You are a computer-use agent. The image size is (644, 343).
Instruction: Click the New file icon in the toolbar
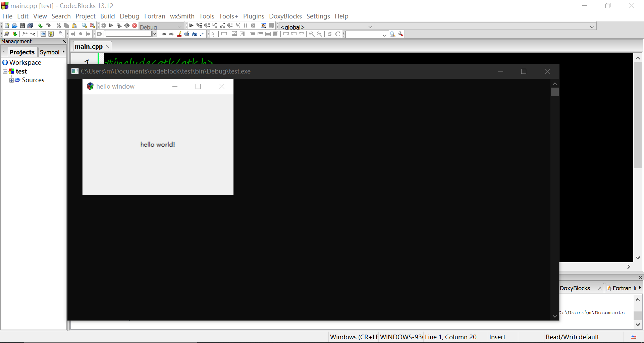point(7,26)
